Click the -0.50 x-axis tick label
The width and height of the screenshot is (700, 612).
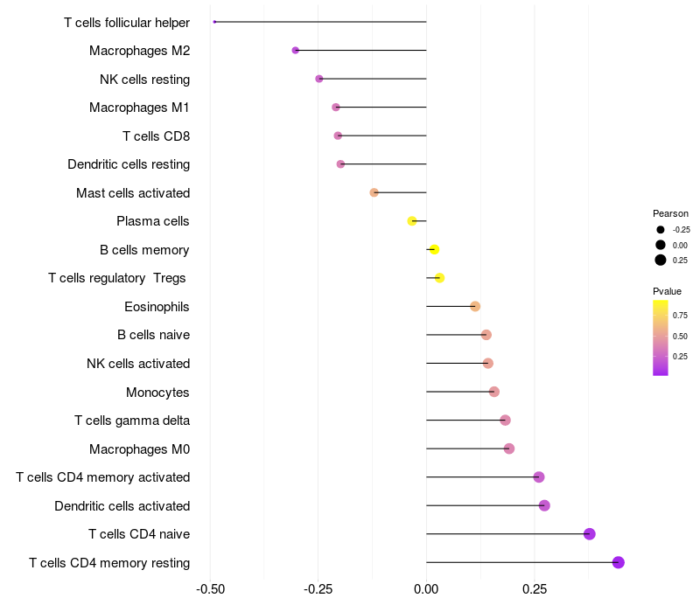[210, 589]
